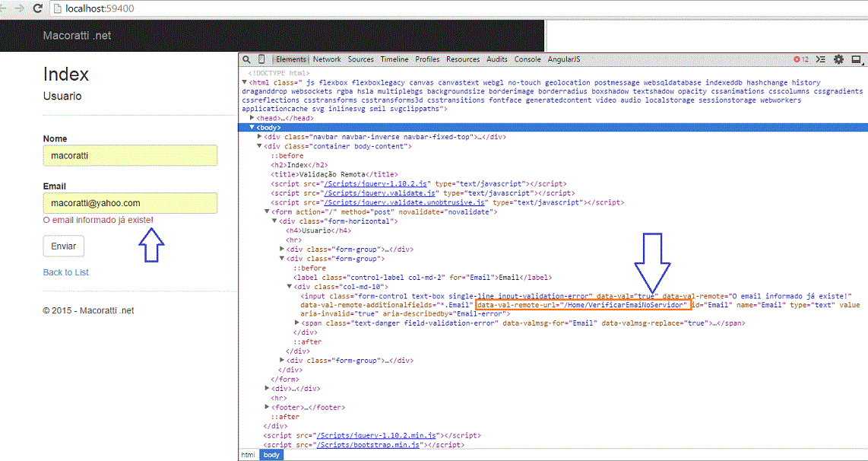Screen dimensions: 868x461
Task: Click the '© 2015 - Macoratti .net' footer text
Action: (x=89, y=310)
